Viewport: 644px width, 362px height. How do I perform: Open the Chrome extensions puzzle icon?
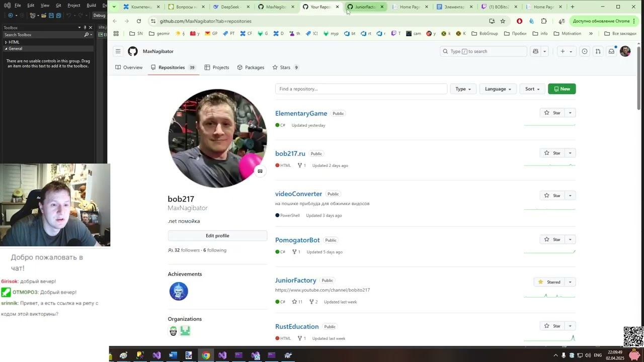[544, 21]
